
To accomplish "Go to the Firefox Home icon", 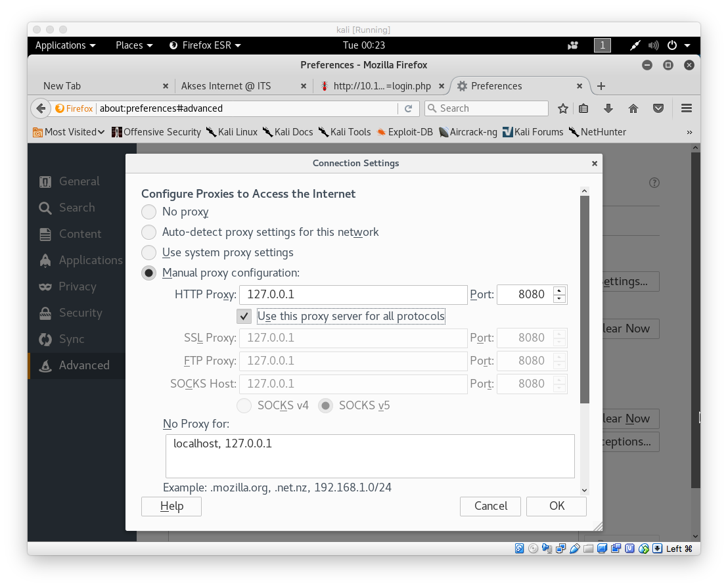I will coord(633,108).
